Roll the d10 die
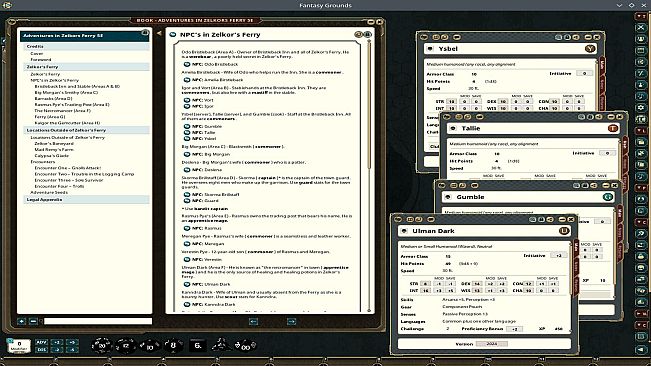The width and height of the screenshot is (651, 366). pos(149,345)
